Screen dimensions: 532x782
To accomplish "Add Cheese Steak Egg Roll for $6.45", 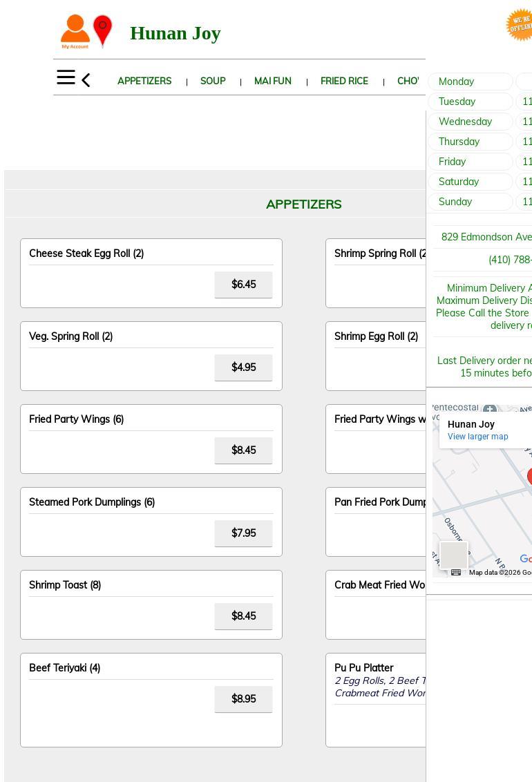I will 243,285.
